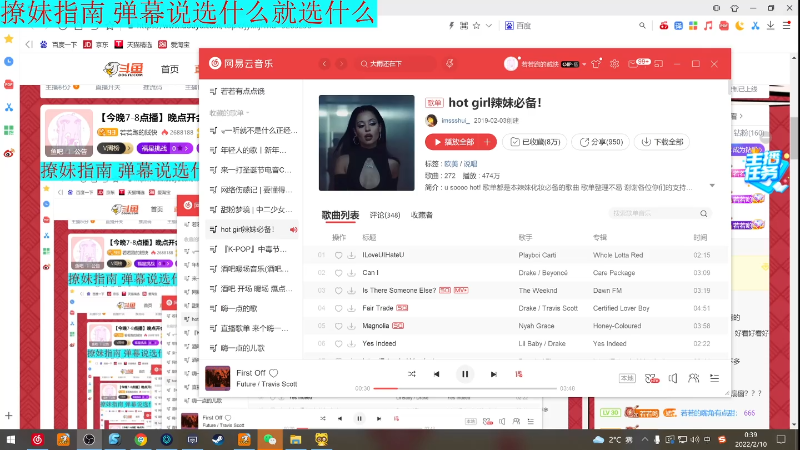Go back to the previous track
This screenshot has height=450, width=800.
point(437,374)
